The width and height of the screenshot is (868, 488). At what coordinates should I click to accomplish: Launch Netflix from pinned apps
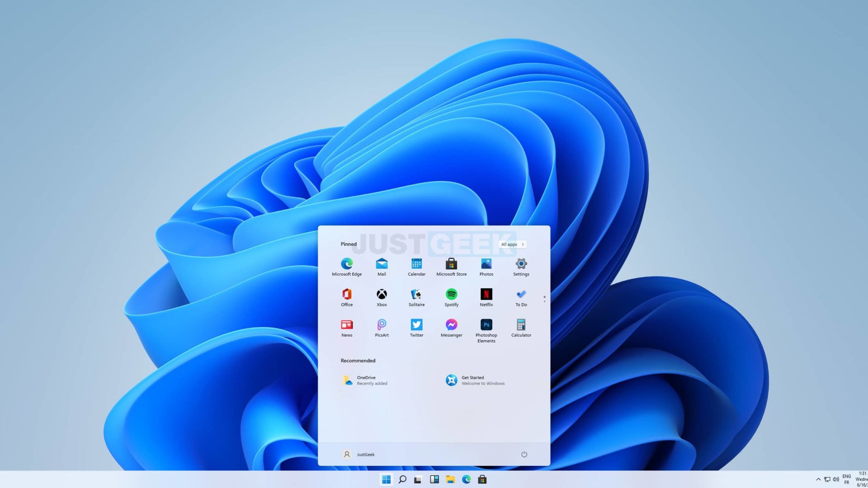click(486, 298)
